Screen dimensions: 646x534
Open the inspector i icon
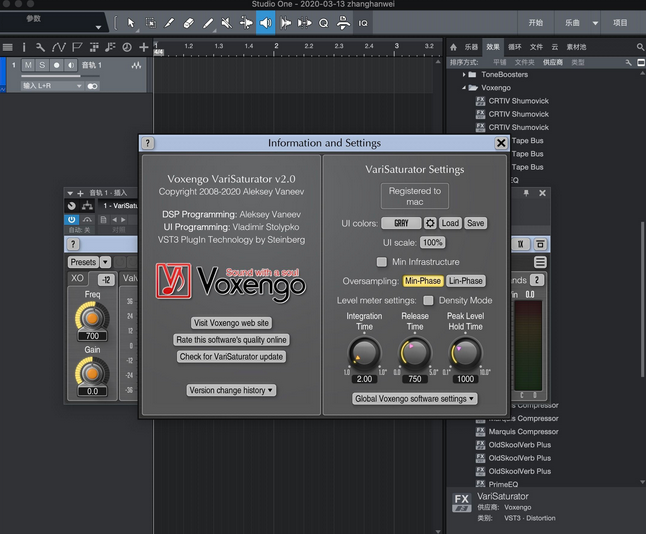[24, 47]
